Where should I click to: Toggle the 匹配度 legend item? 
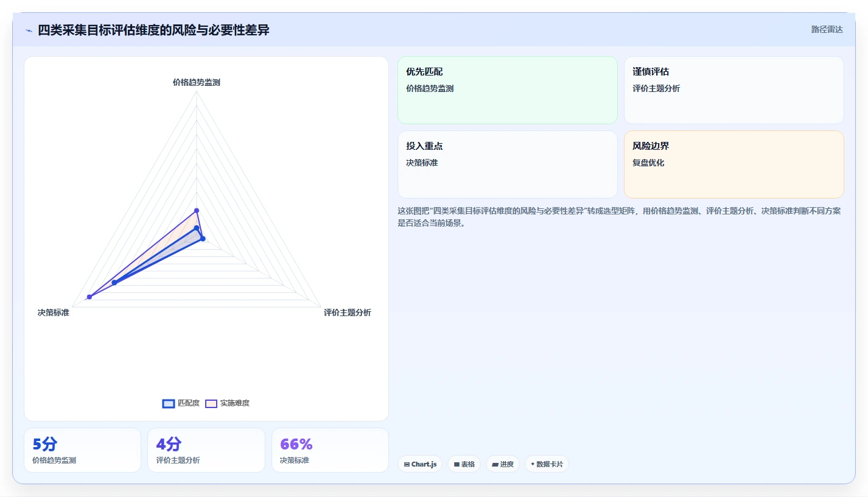click(181, 403)
